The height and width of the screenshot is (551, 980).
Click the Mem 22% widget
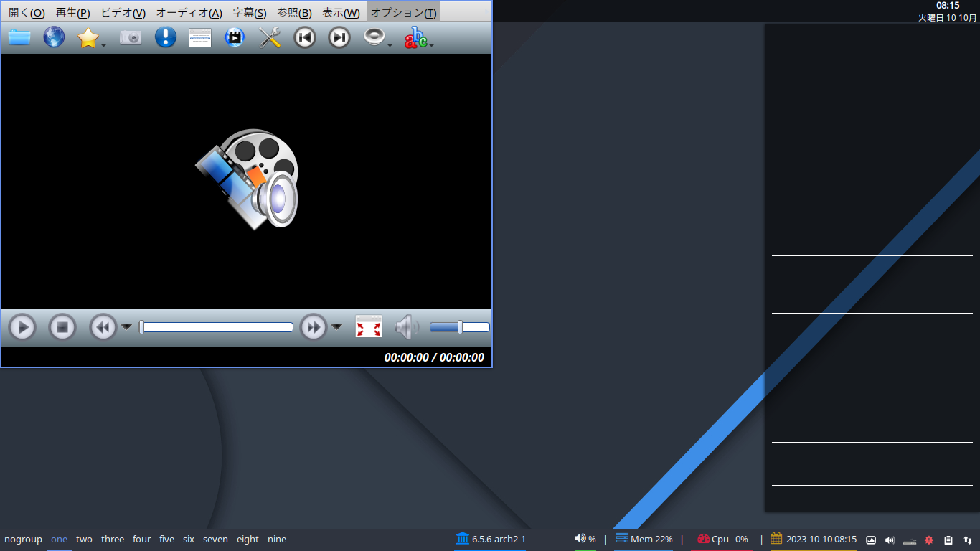[644, 539]
